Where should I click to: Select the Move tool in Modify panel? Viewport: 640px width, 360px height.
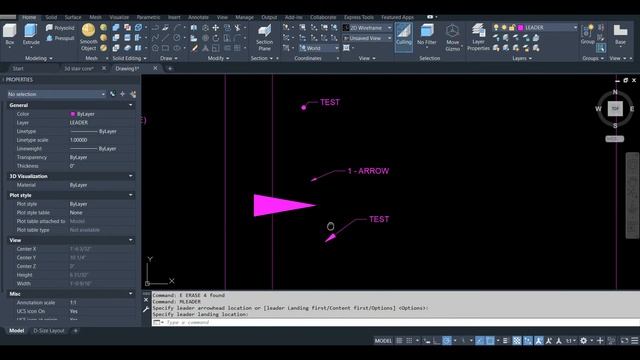pos(216,28)
